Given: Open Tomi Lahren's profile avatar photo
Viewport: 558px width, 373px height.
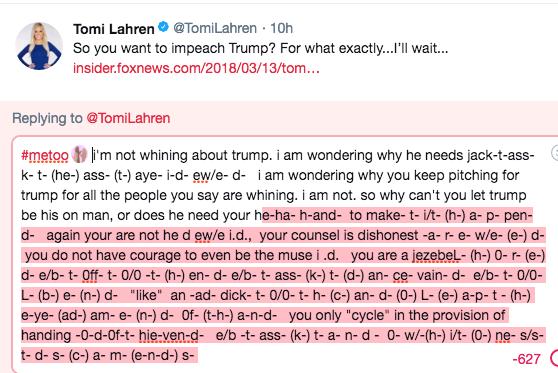Looking at the screenshot, I should [39, 46].
